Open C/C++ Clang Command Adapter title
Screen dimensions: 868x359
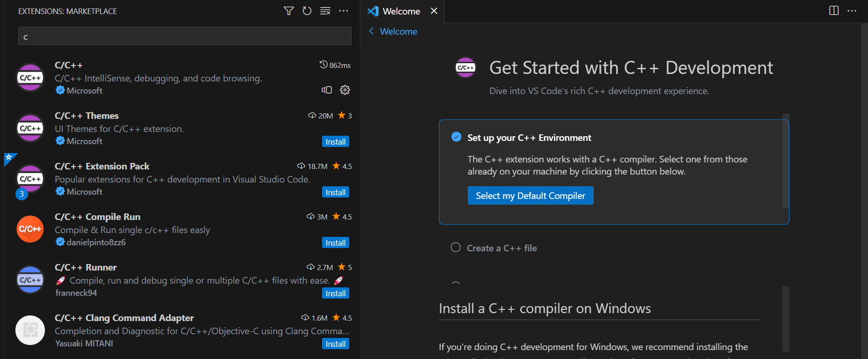click(x=124, y=318)
